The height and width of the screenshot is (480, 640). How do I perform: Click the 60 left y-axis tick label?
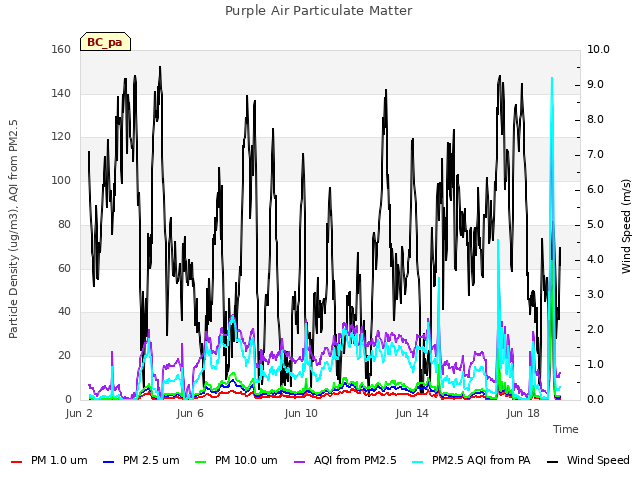tap(64, 268)
